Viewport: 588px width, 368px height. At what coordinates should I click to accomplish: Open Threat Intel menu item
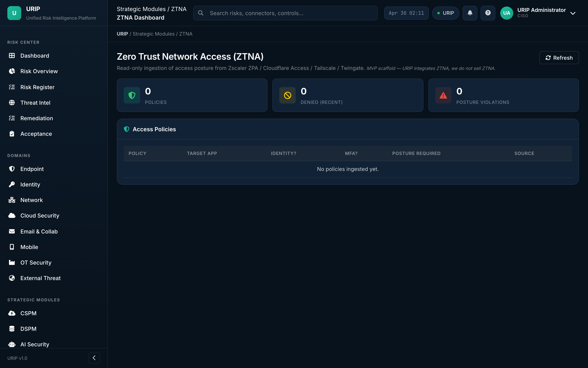[x=35, y=103]
